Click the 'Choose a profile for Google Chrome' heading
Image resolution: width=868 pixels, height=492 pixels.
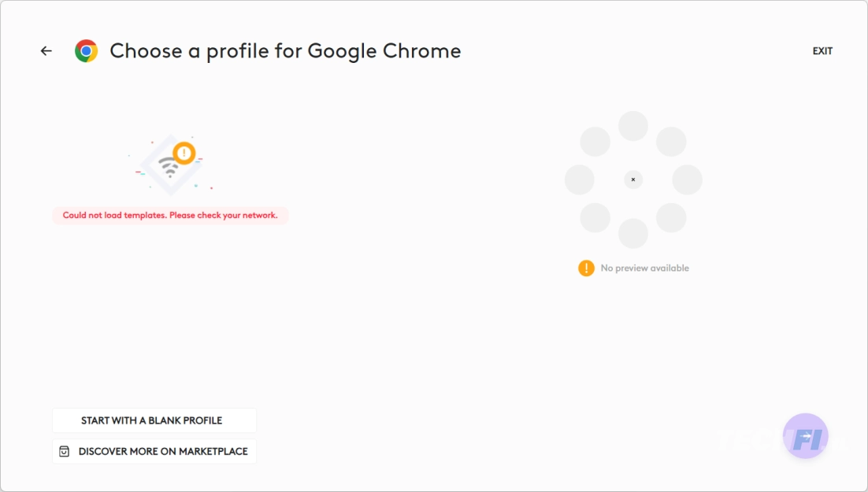tap(285, 51)
